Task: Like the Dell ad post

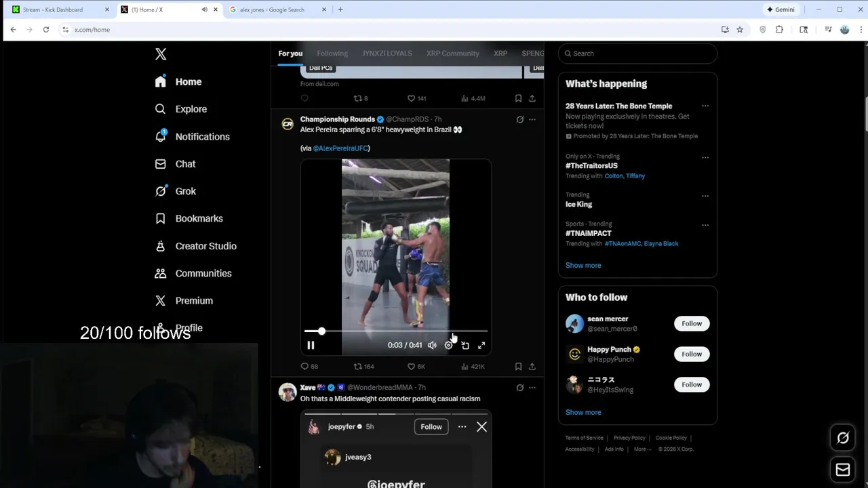Action: pyautogui.click(x=416, y=99)
